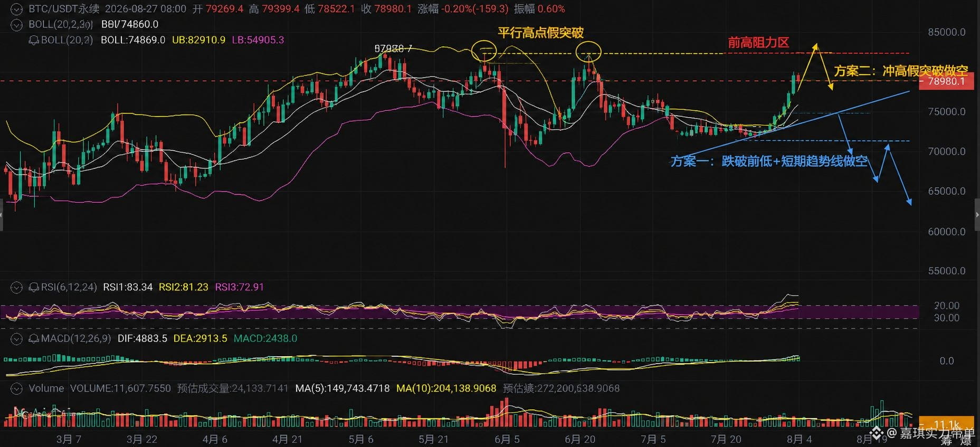Image resolution: width=980 pixels, height=447 pixels.
Task: Click the MACD axis 0.0 label
Action: point(947,361)
